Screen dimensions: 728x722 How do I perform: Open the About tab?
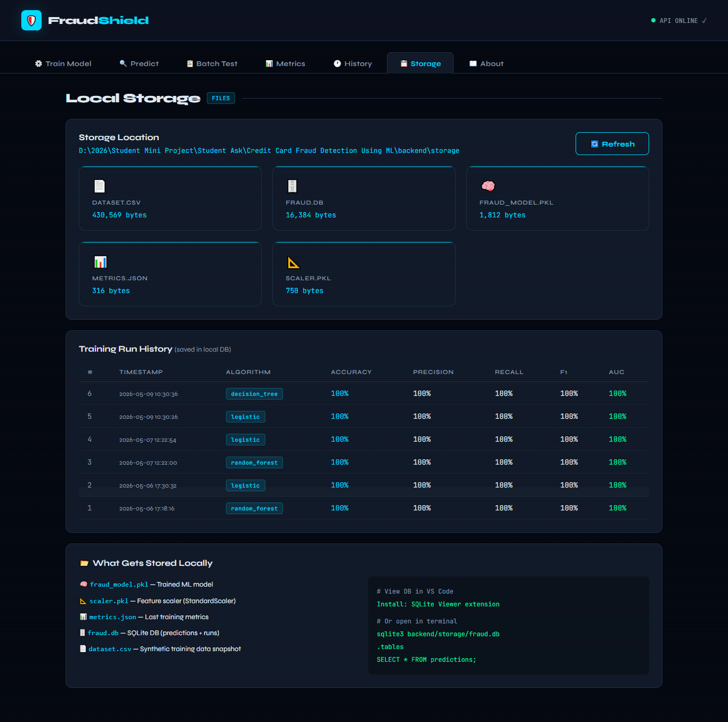487,63
